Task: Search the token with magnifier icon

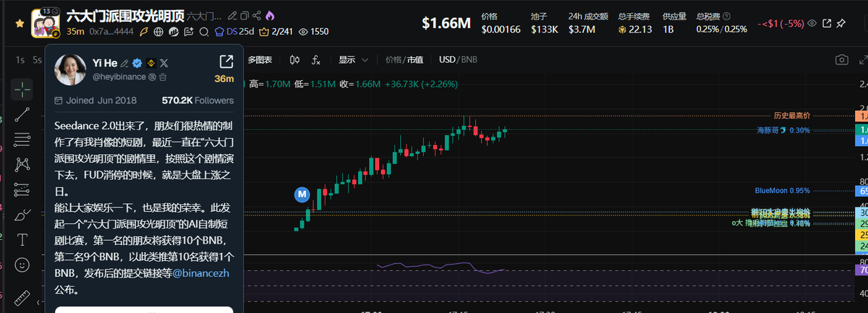Action: coord(204,32)
